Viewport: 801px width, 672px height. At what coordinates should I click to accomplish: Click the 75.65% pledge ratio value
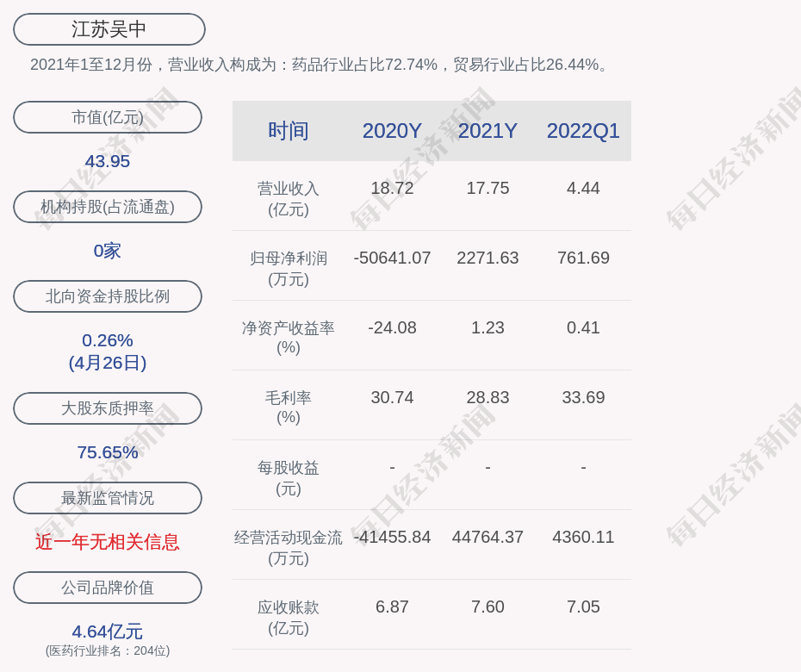tap(108, 452)
